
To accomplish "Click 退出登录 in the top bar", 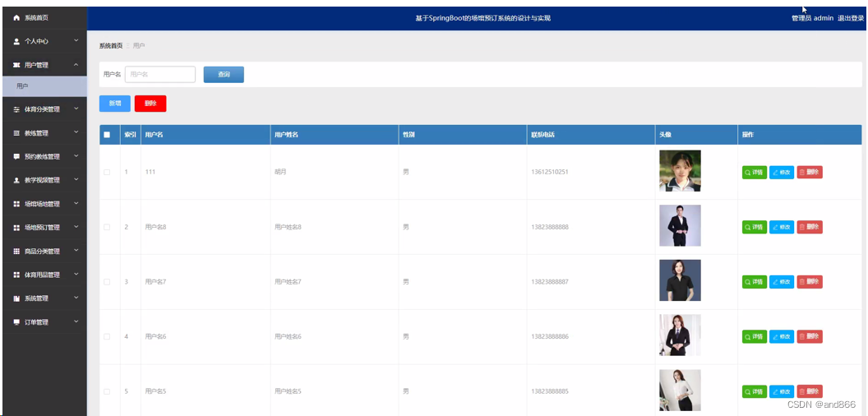I will point(851,18).
